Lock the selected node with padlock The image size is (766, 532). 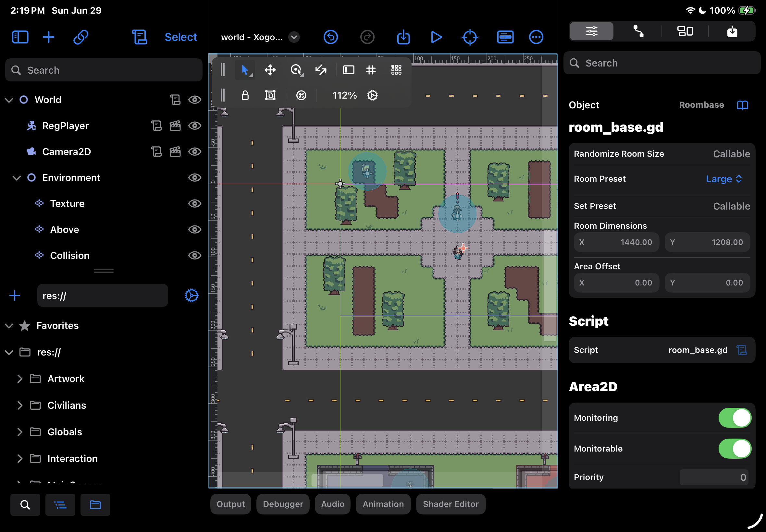pyautogui.click(x=245, y=95)
